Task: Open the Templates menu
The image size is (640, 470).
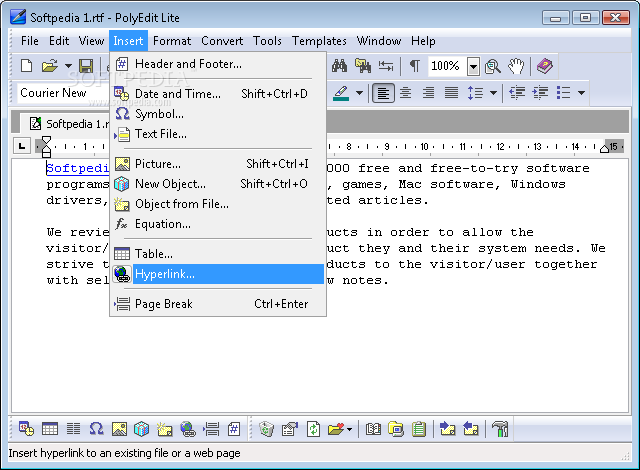Action: (x=319, y=41)
